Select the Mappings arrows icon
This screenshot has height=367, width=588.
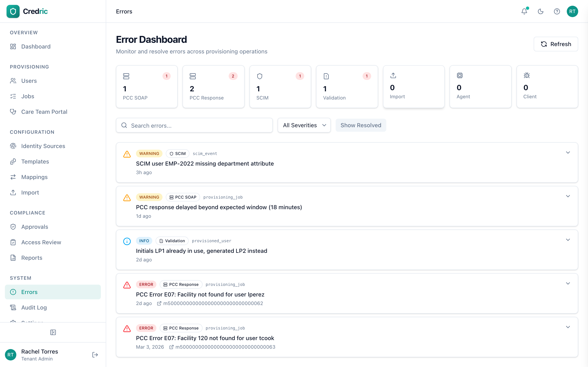[13, 177]
